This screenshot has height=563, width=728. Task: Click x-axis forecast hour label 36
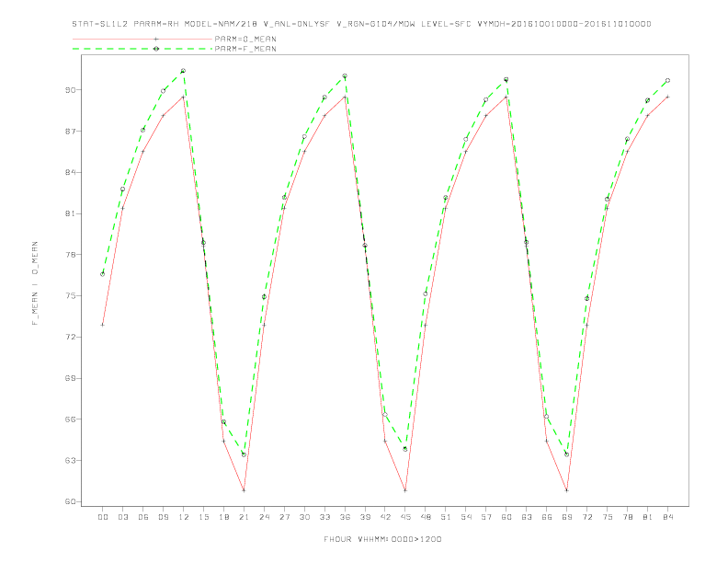coord(345,517)
